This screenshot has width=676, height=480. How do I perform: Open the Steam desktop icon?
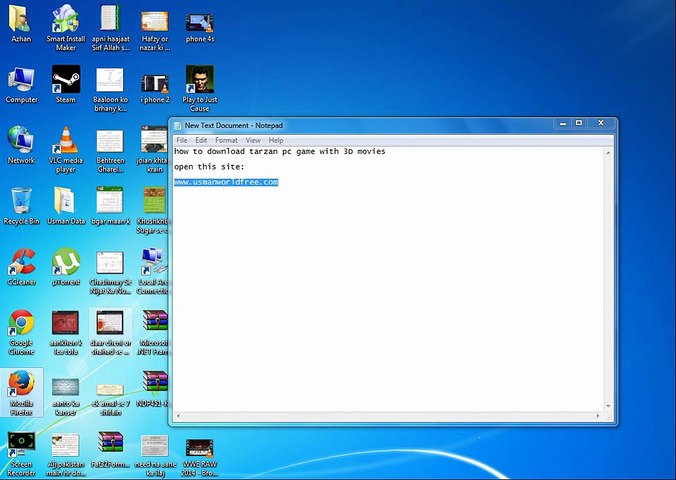(x=65, y=80)
